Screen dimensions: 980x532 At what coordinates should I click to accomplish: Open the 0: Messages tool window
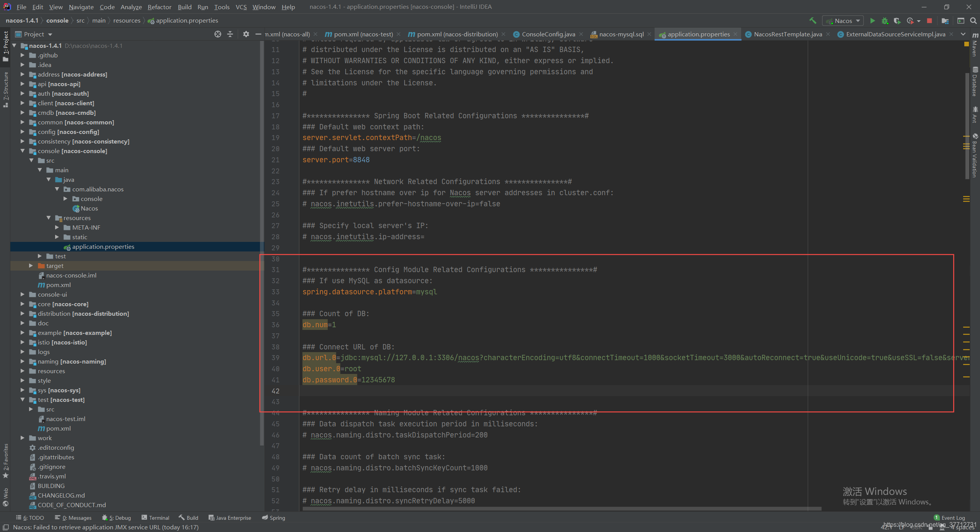(73, 518)
